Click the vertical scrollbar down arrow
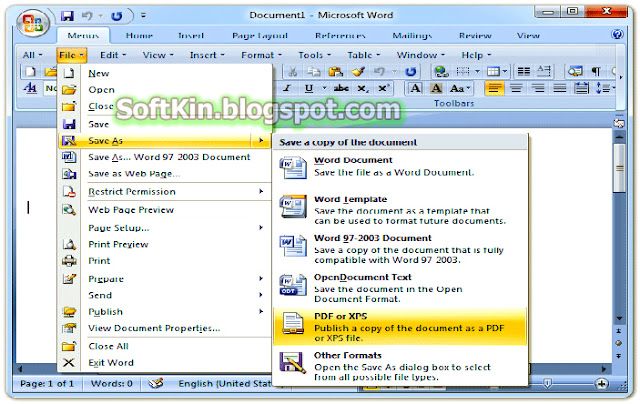 pos(619,318)
